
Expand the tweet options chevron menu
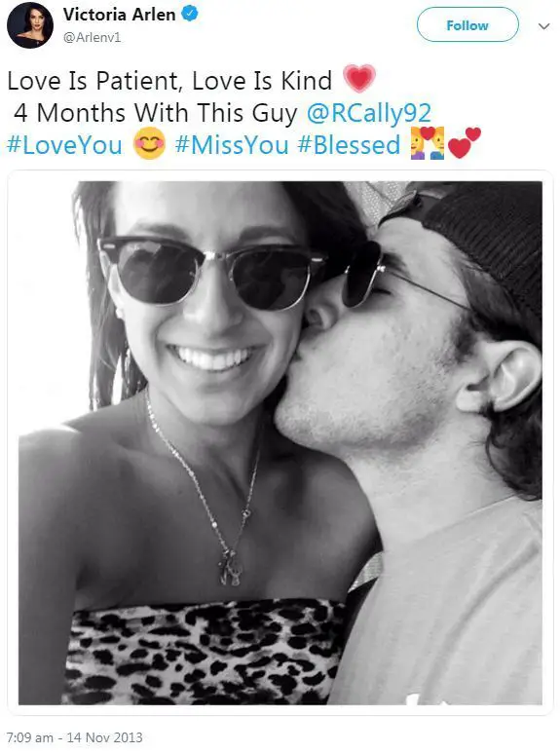[543, 26]
